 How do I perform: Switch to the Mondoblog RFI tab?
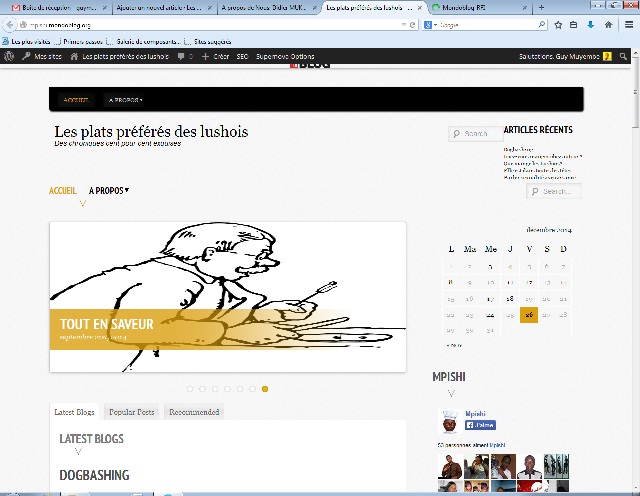point(478,8)
